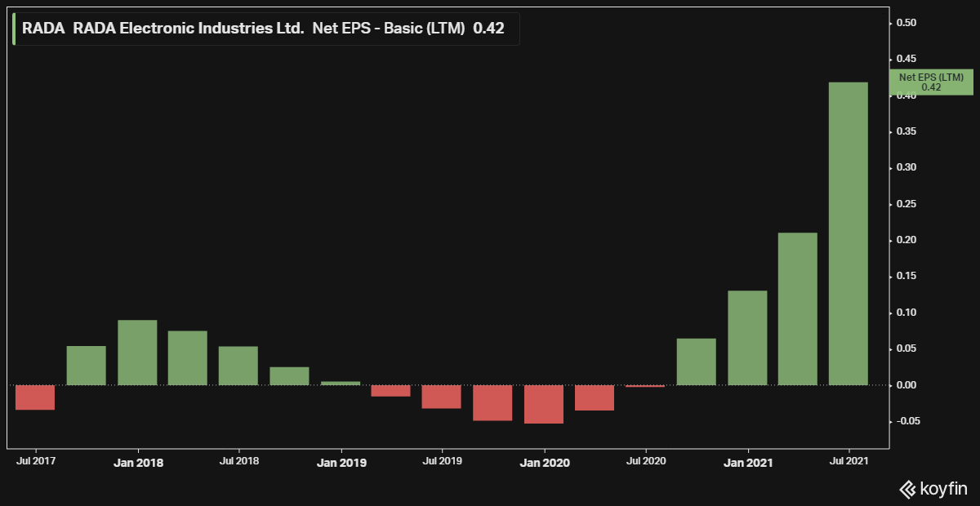Select the green bar between Jan 2021 and Jul 2021
The width and height of the screenshot is (980, 506).
click(798, 309)
